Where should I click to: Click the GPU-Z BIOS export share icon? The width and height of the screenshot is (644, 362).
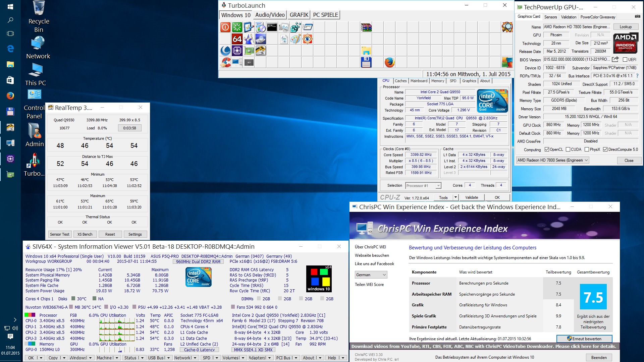615,59
